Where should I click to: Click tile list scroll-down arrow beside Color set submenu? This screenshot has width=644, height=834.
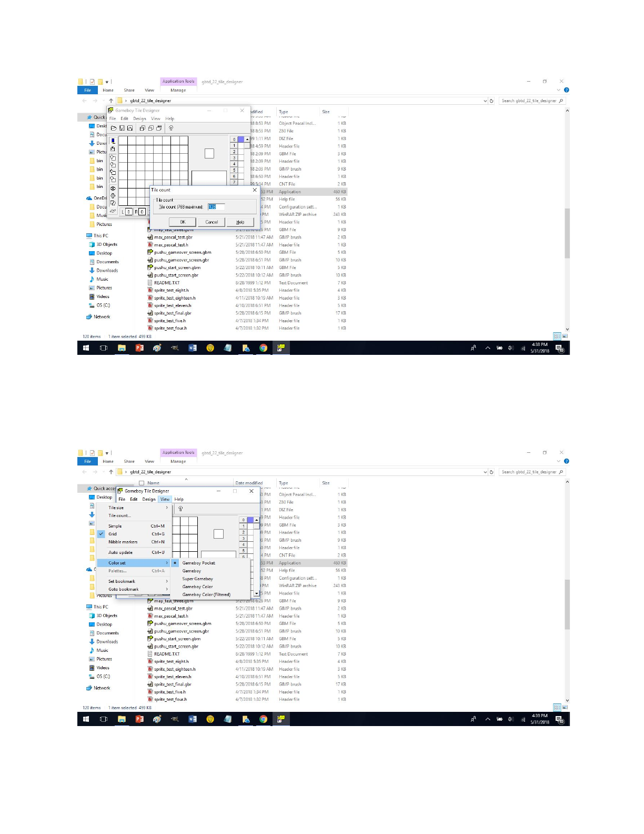[257, 593]
